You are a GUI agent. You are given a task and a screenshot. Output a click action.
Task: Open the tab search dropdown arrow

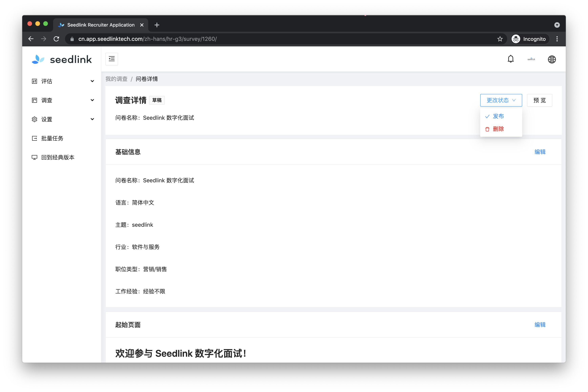557,25
